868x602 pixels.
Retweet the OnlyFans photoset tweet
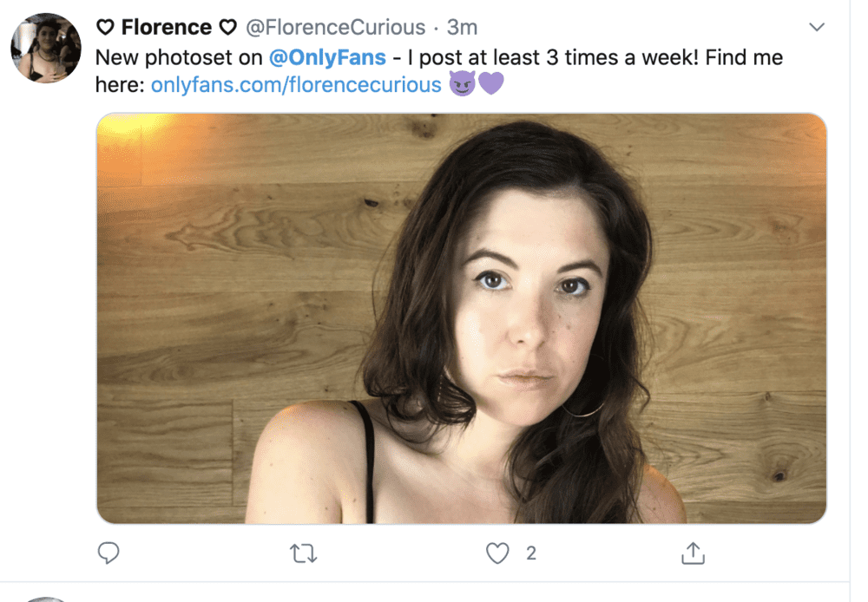303,553
